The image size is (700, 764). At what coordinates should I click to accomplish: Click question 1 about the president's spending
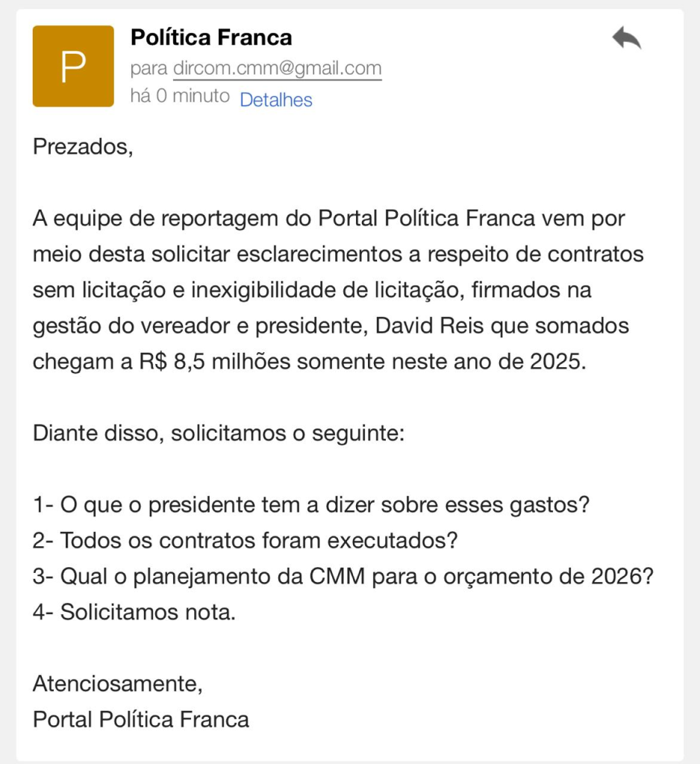pos(311,505)
